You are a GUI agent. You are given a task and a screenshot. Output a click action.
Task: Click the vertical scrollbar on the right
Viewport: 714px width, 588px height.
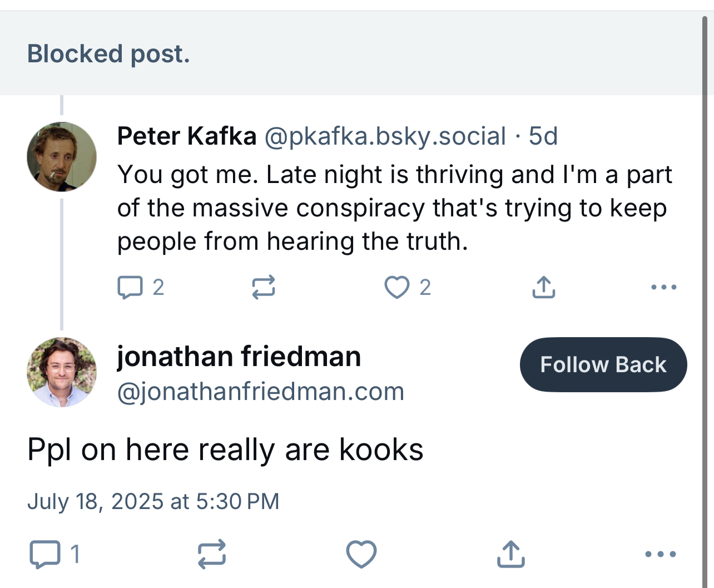[x=705, y=278]
